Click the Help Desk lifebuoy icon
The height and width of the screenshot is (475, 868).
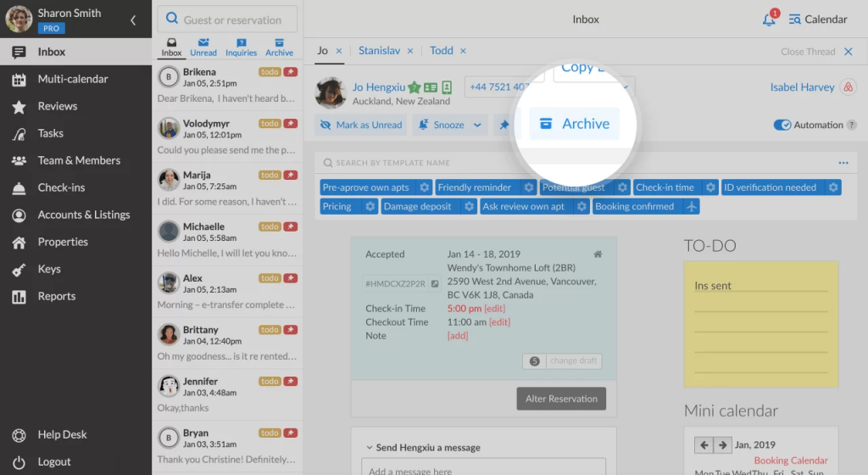click(x=19, y=435)
